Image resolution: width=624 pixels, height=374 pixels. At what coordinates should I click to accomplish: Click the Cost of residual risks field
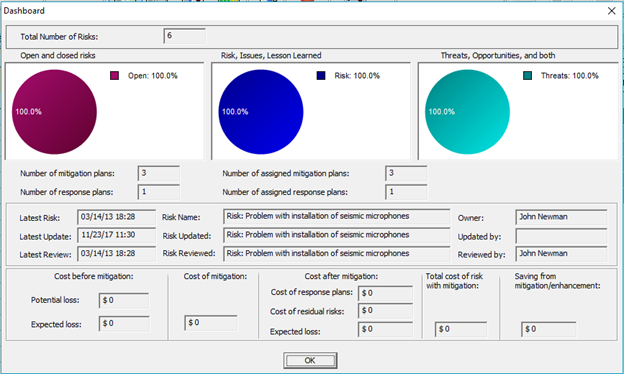tap(385, 311)
